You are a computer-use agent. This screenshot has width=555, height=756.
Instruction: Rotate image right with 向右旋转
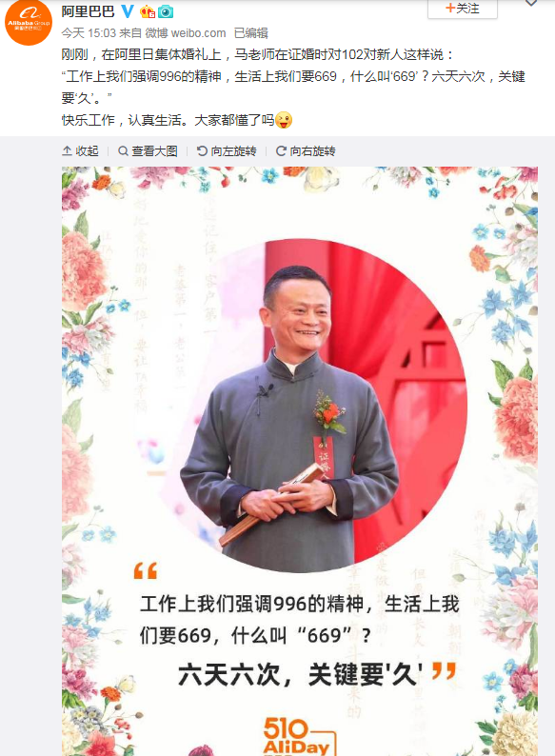(x=306, y=150)
